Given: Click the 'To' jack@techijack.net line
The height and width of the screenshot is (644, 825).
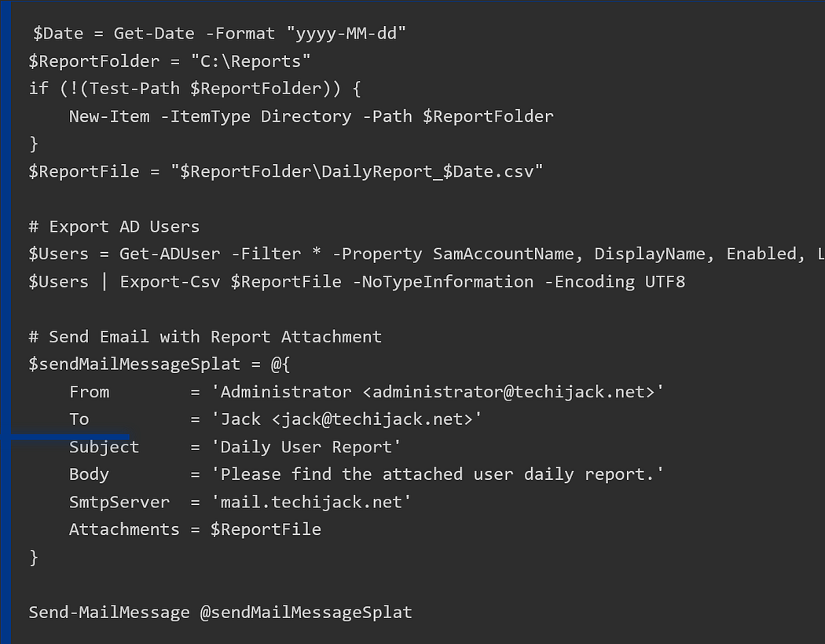Looking at the screenshot, I should tap(276, 419).
